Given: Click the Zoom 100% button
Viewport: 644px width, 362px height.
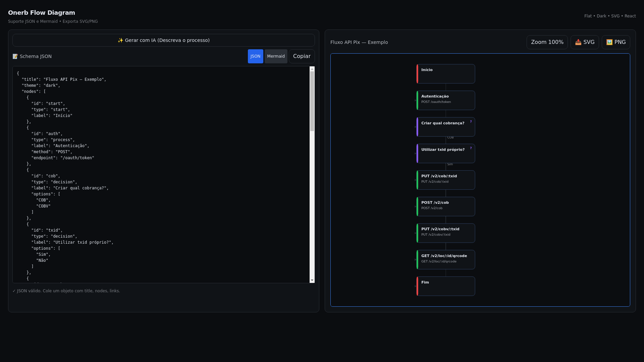Looking at the screenshot, I should pyautogui.click(x=547, y=42).
